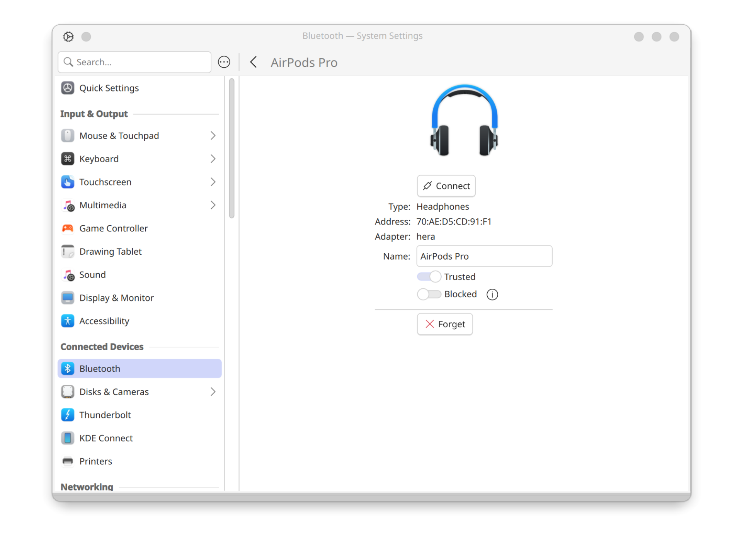The height and width of the screenshot is (560, 742).
Task: Open the KDE Connect settings icon
Action: [68, 438]
